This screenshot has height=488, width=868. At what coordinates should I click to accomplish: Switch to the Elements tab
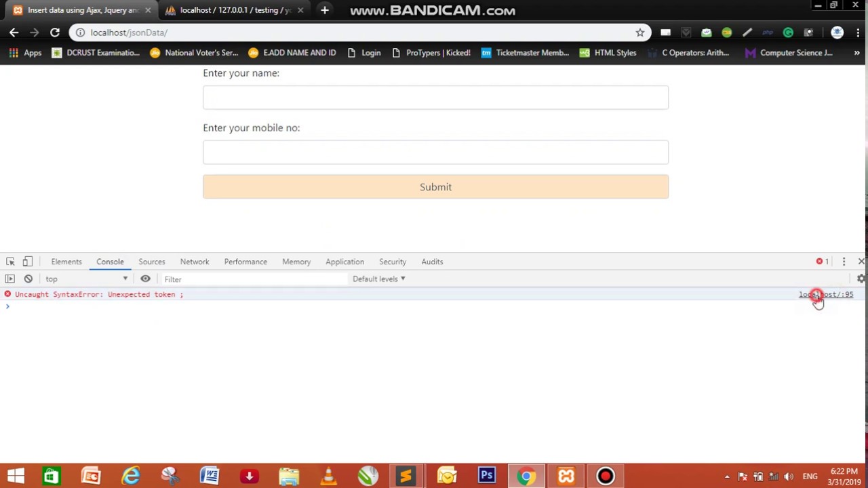66,262
